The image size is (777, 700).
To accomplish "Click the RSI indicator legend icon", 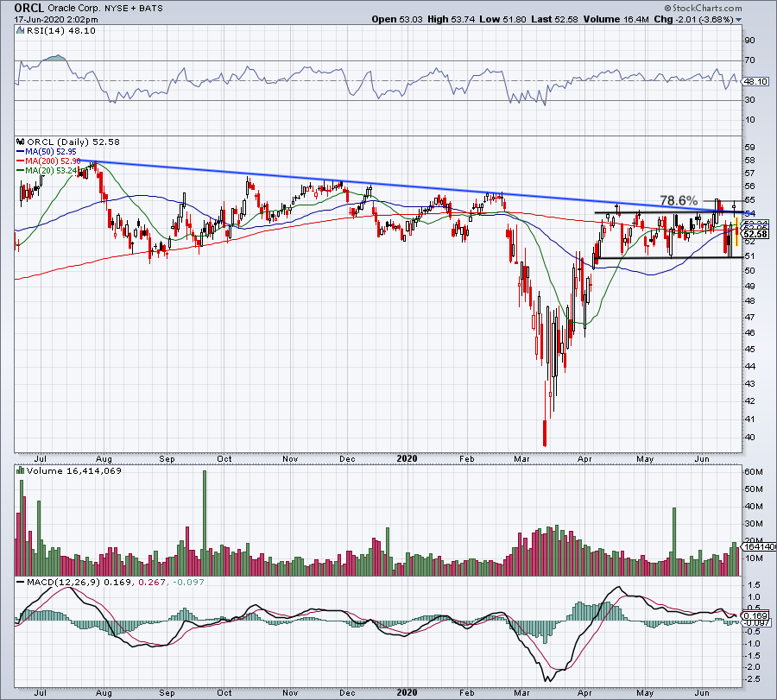I will pos(21,31).
